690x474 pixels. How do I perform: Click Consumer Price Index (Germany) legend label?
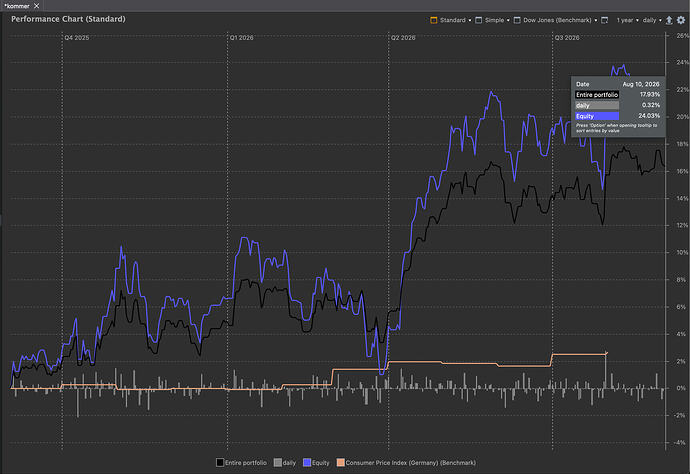click(411, 463)
